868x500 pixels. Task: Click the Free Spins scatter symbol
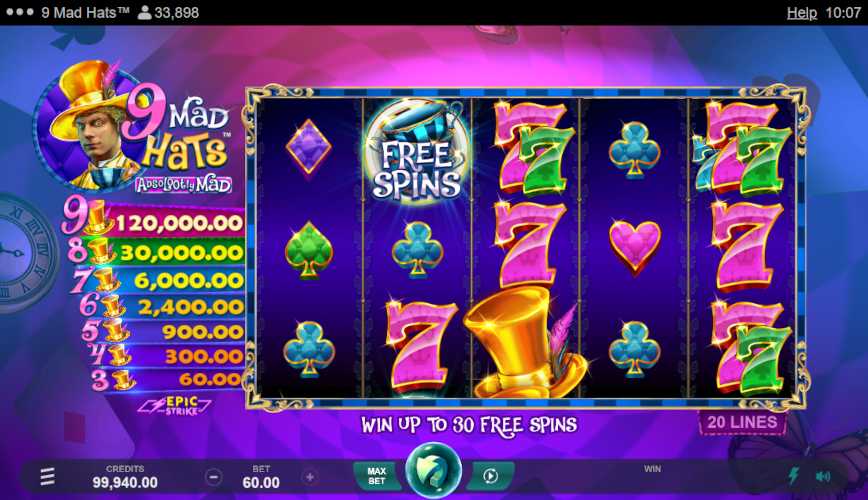point(416,151)
